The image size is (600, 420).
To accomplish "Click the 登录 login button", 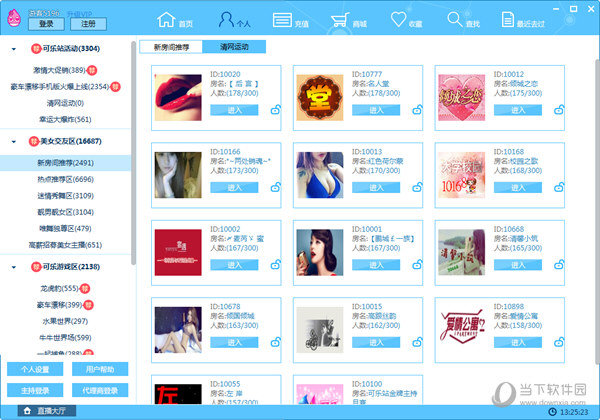I will [x=46, y=24].
